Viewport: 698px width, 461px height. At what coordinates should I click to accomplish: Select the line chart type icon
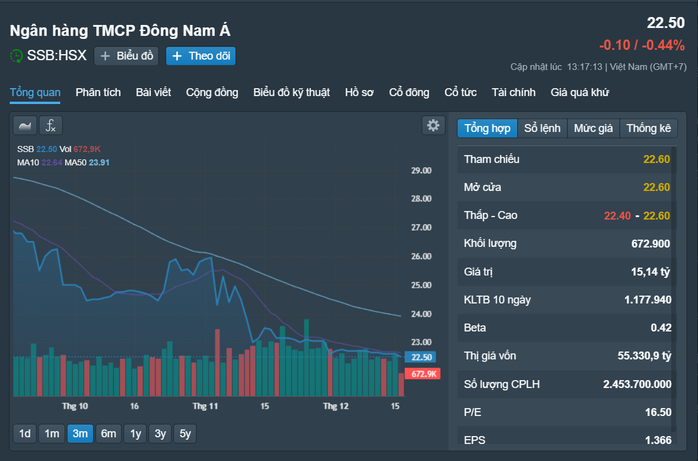coord(25,125)
